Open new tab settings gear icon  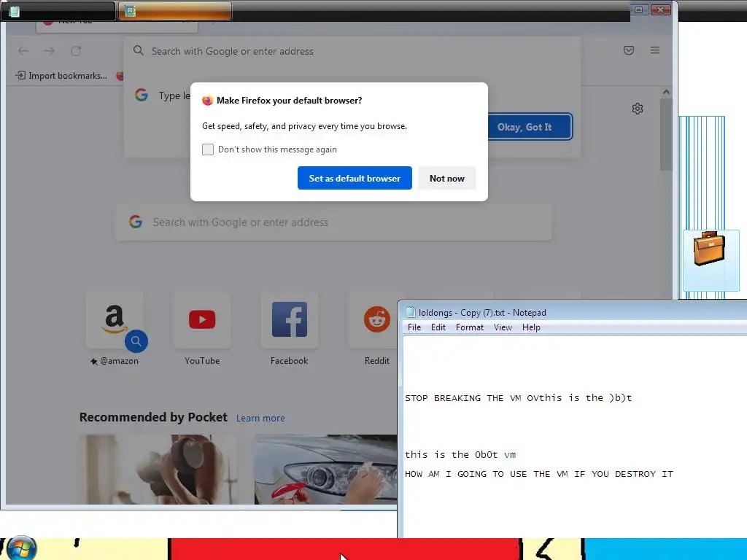click(x=638, y=109)
